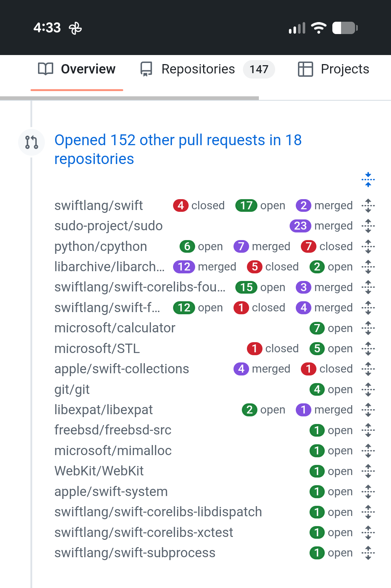Click the pull request icon beside the header
The height and width of the screenshot is (588, 391).
31,142
